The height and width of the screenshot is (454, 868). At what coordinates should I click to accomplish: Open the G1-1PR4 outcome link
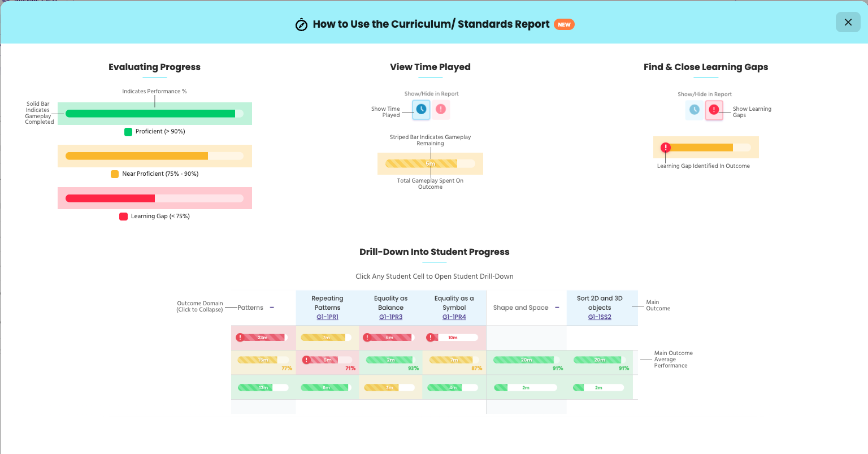[x=454, y=317]
